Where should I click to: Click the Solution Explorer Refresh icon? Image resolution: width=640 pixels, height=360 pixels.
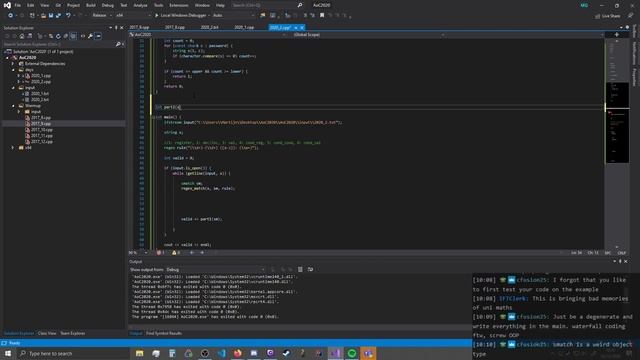(58, 36)
